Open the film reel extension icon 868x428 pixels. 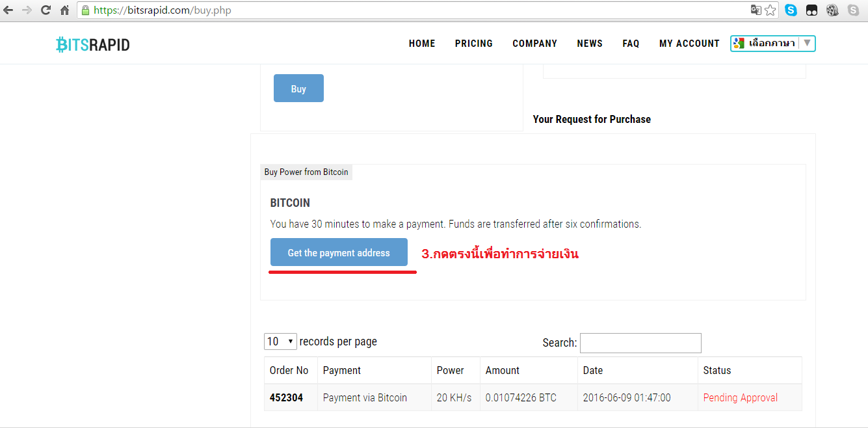(832, 10)
